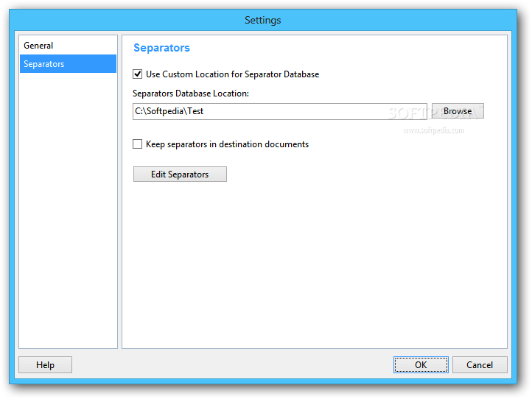Cancel the Settings dialog

click(480, 364)
